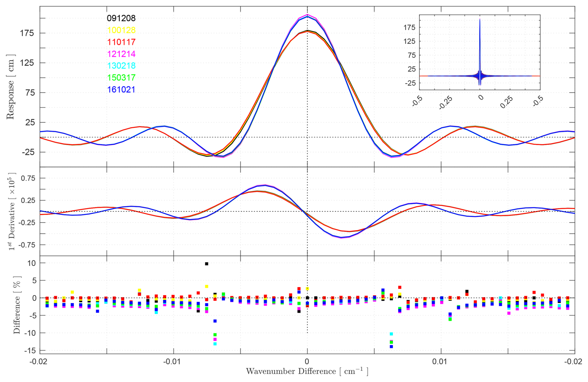Click the Wavenumber Difference x-axis label

[x=307, y=371]
